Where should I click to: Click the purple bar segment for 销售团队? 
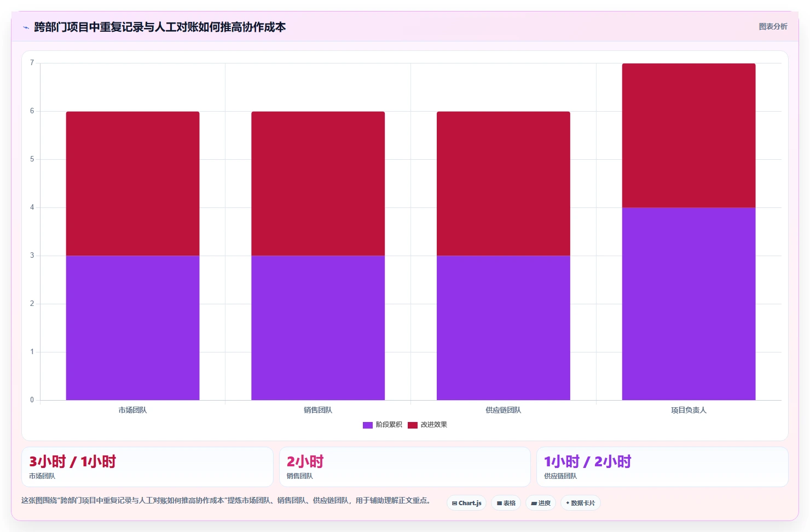point(318,328)
